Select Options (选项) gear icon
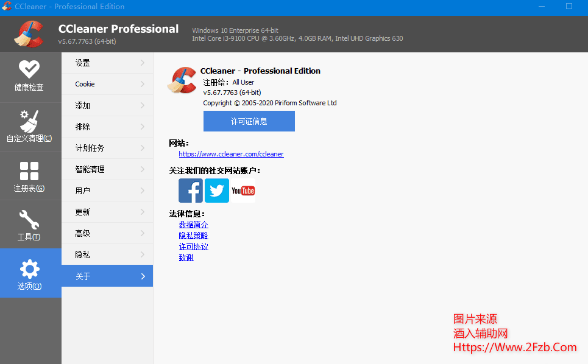The height and width of the screenshot is (364, 588). 29,268
